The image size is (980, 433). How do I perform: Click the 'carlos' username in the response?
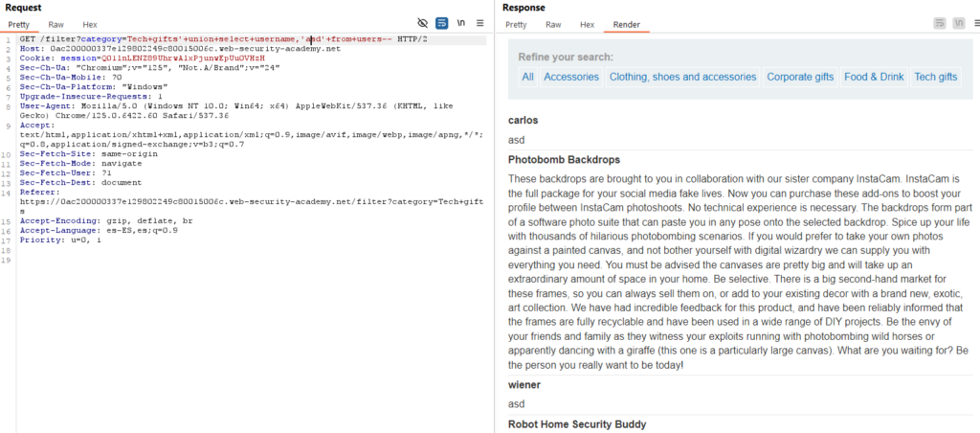point(523,120)
